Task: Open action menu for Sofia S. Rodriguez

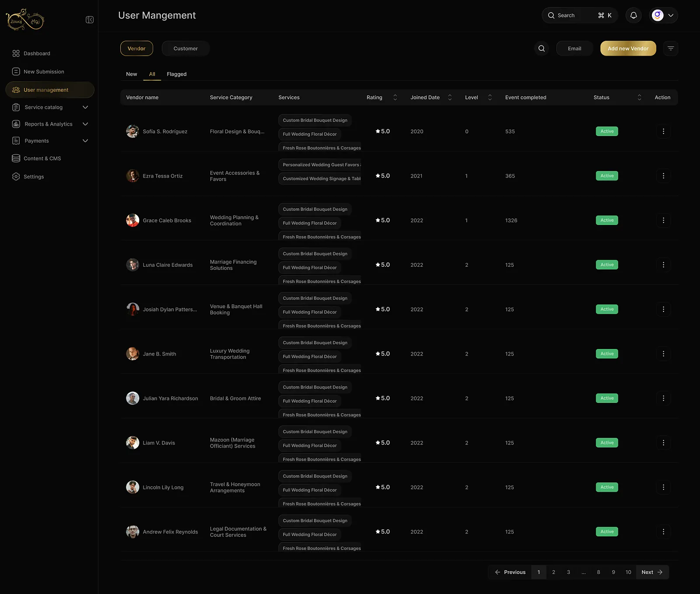Action: (663, 131)
